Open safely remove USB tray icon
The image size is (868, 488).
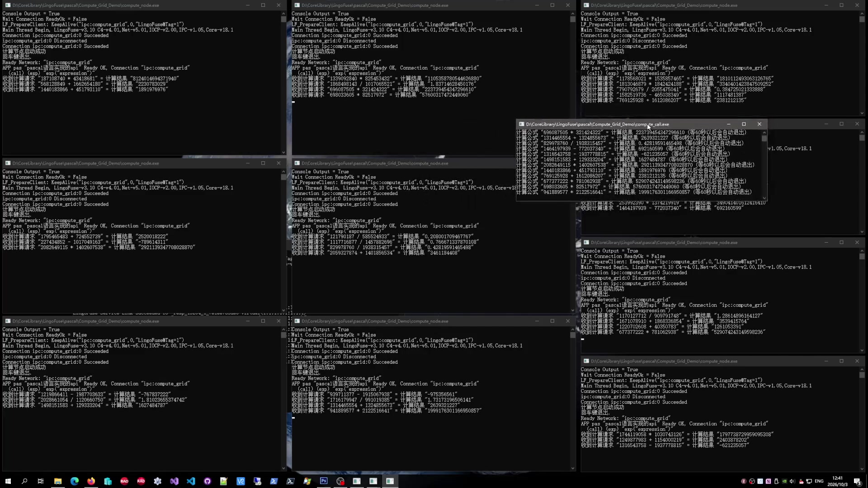(x=776, y=481)
